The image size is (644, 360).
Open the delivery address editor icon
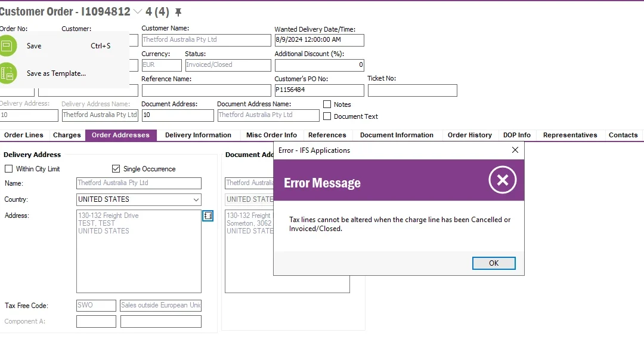208,216
